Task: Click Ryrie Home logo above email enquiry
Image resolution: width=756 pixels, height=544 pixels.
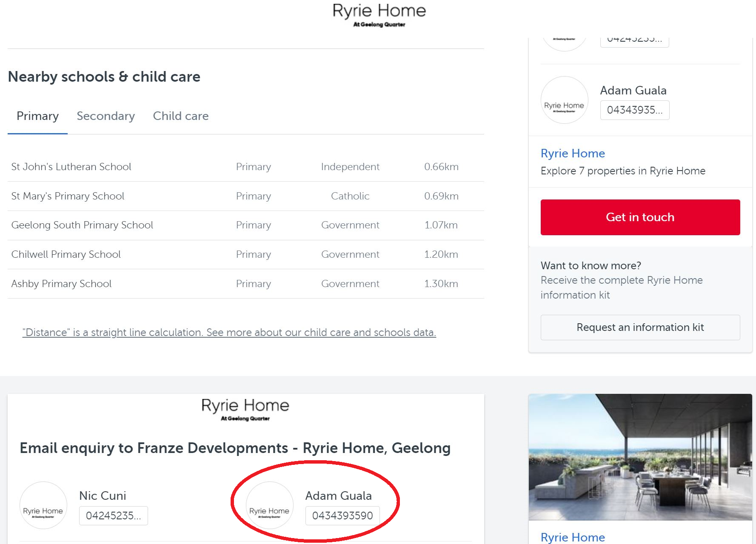Action: point(245,409)
